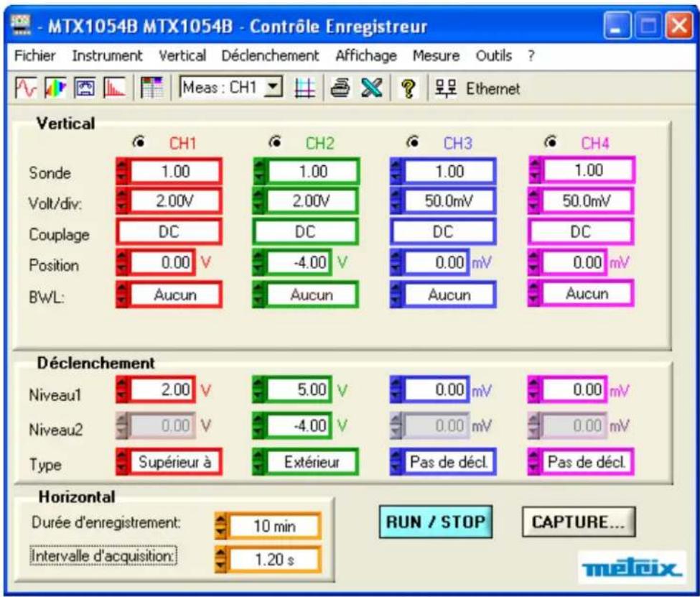The width and height of the screenshot is (700, 597).
Task: Click Intervalle d'acquisition orange stepper
Action: (221, 560)
